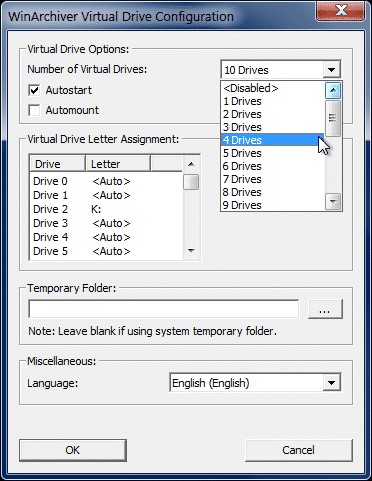Click the drive table scroll down arrow
Image resolution: width=372 pixels, height=481 pixels.
(191, 251)
